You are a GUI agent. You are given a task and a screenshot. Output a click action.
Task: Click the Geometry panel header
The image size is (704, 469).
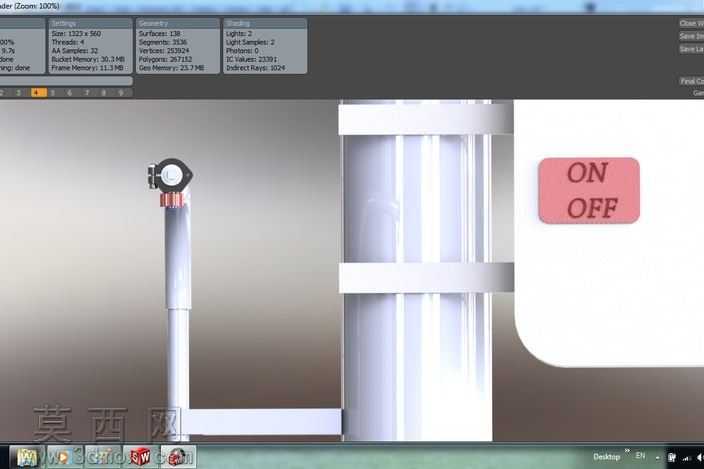178,23
